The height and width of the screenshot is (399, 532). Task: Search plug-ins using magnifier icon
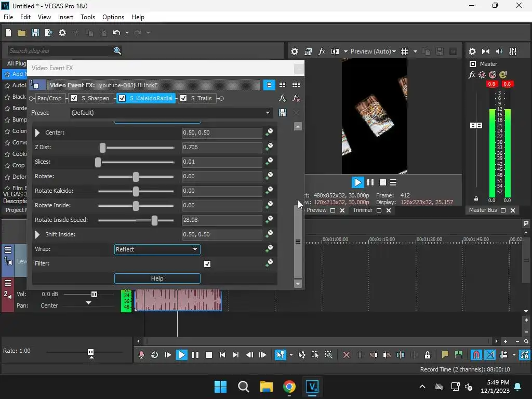tap(117, 51)
